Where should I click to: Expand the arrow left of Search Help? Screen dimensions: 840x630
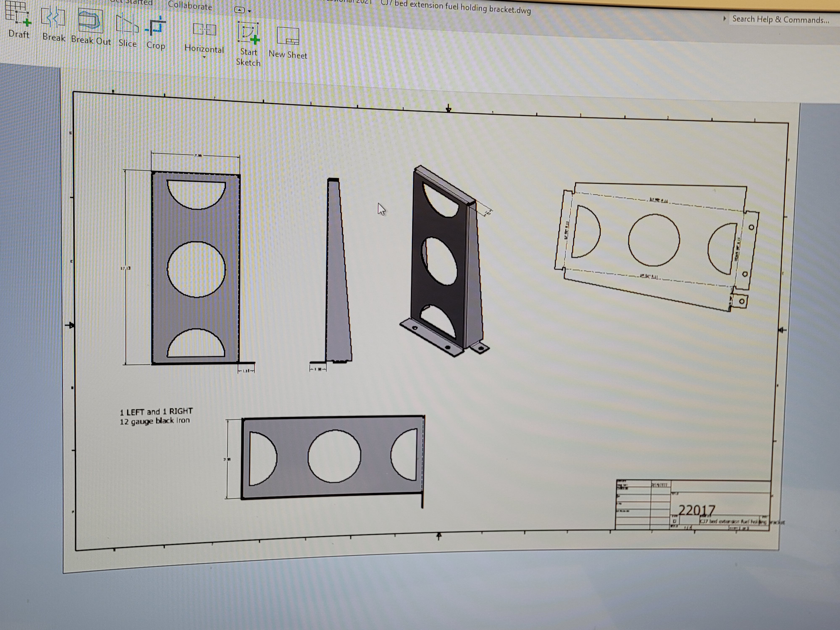pyautogui.click(x=724, y=18)
